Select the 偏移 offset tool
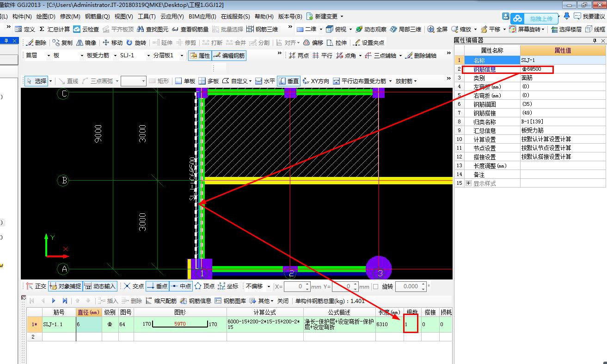 click(x=313, y=42)
